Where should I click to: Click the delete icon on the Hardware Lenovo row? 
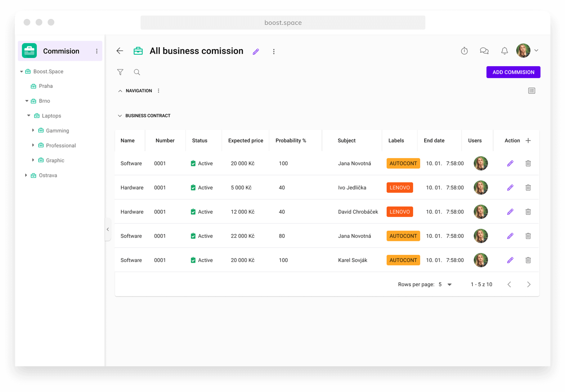[x=528, y=187]
